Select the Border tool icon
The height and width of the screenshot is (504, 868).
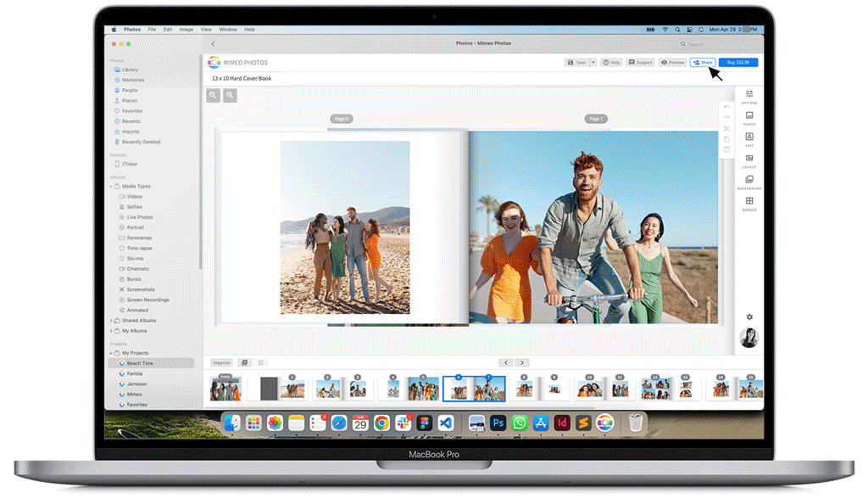click(x=749, y=202)
